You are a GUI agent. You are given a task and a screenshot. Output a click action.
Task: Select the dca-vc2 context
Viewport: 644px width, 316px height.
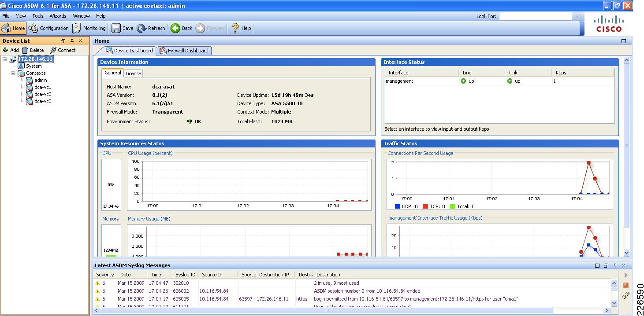(43, 94)
